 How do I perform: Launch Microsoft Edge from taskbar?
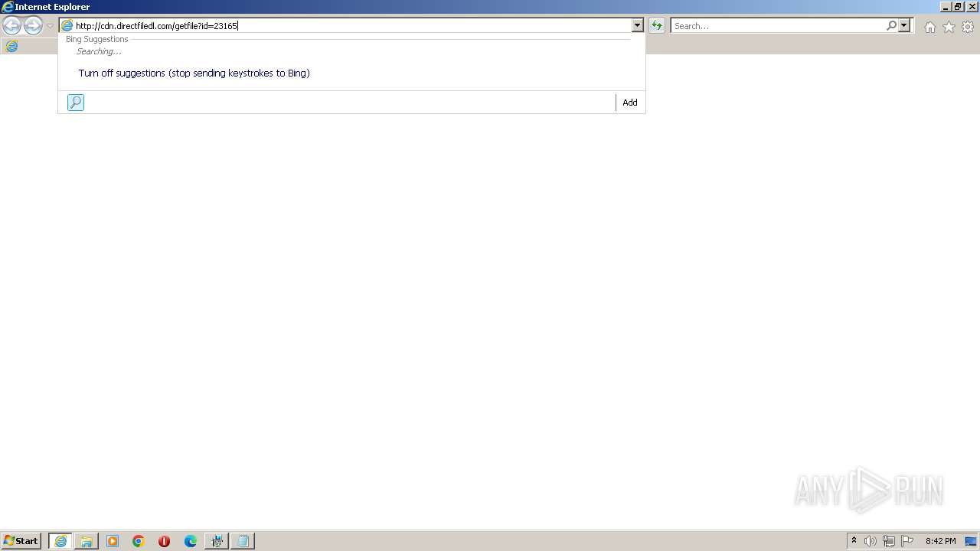(191, 541)
